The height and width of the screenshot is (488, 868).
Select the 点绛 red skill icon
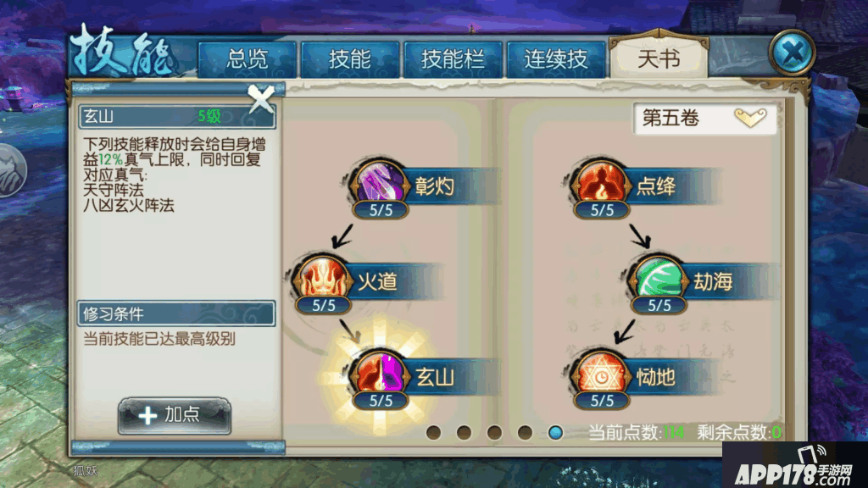tap(601, 184)
